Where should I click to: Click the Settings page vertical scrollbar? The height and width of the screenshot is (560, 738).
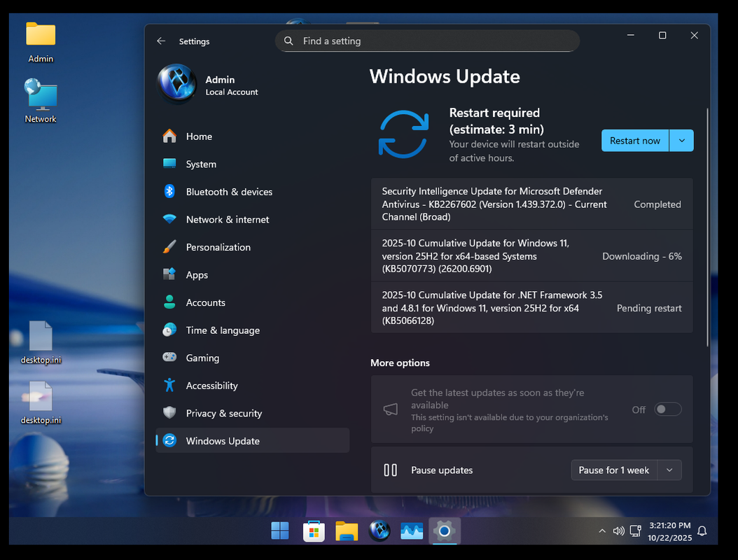pos(707,227)
